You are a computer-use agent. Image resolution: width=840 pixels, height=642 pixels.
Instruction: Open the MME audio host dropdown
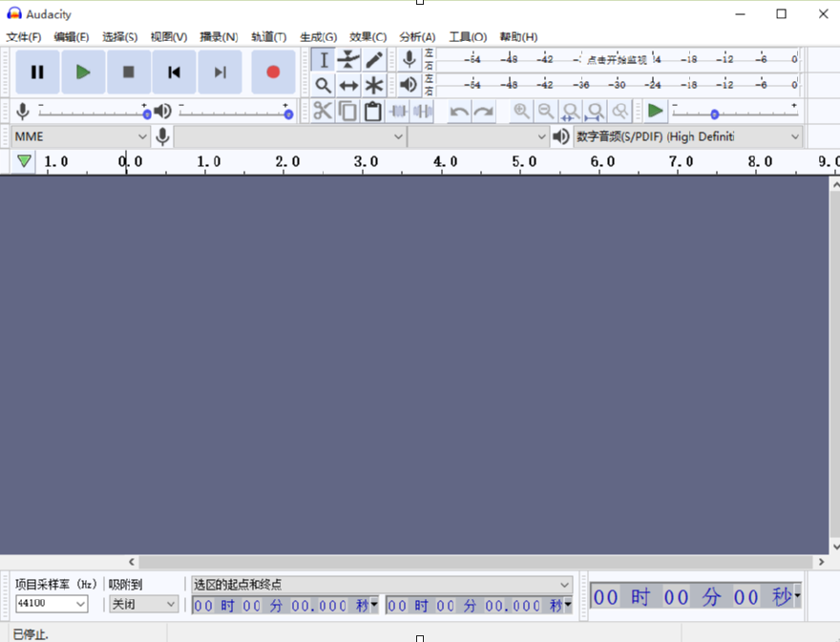(x=80, y=136)
